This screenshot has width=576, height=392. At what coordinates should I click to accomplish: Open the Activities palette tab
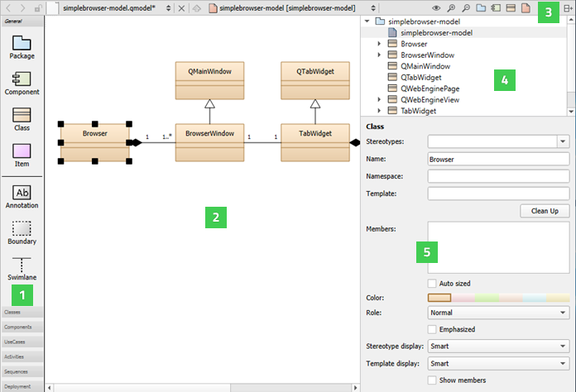pos(22,356)
